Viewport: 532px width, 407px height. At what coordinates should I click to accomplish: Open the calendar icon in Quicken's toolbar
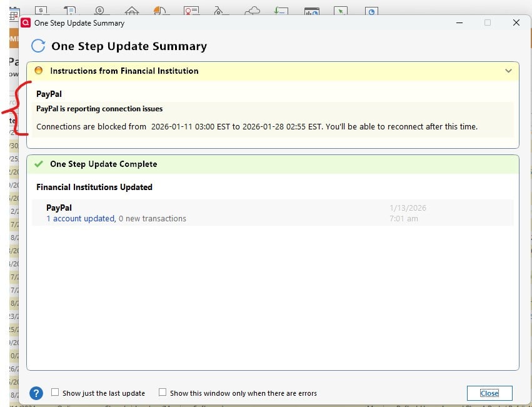pyautogui.click(x=14, y=14)
